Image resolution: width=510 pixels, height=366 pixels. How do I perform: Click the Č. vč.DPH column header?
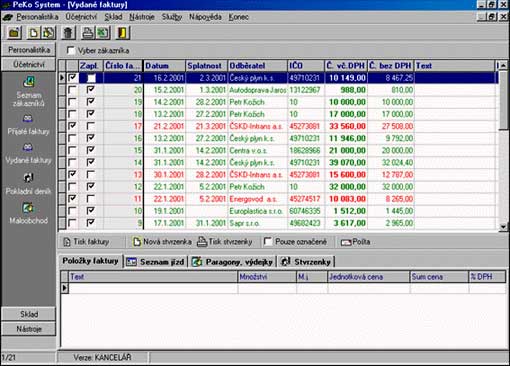click(x=346, y=66)
